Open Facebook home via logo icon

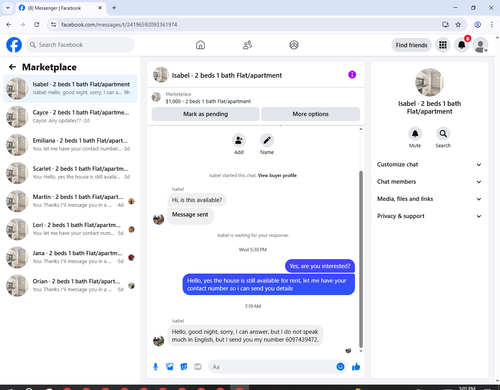click(x=14, y=45)
